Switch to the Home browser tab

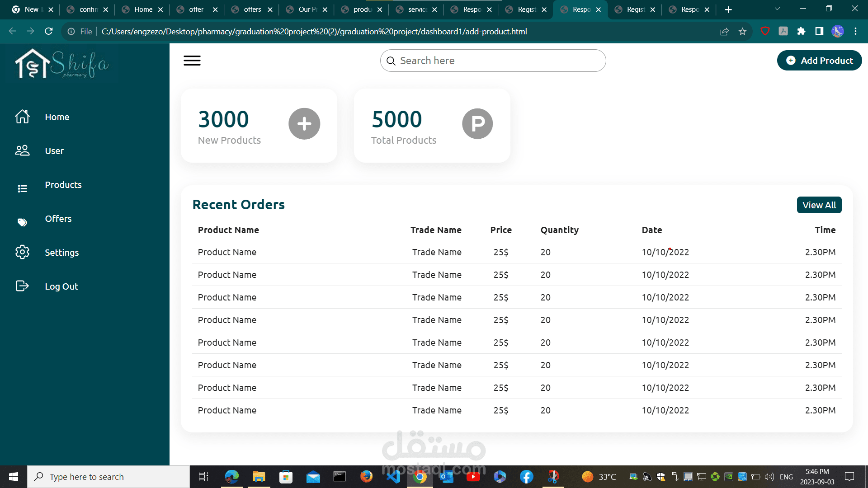coord(143,9)
